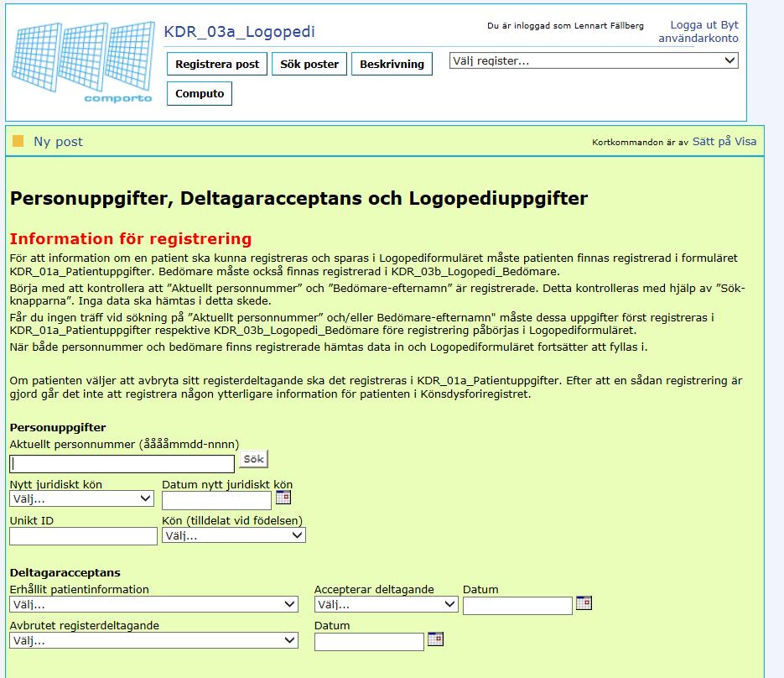Expand the Nytt juridiskt kön dropdown
784x678 pixels.
81,498
